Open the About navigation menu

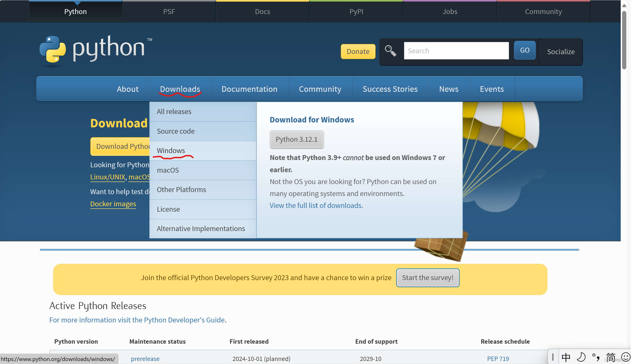coord(128,89)
